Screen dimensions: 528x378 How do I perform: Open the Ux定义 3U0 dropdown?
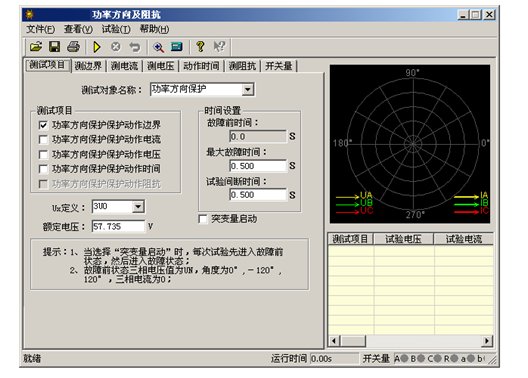pyautogui.click(x=138, y=206)
